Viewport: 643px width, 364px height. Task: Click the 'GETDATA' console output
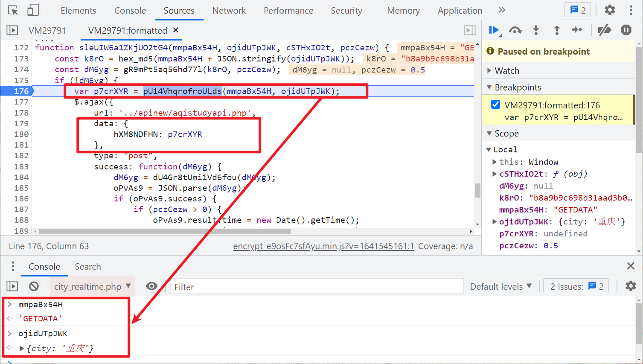click(x=41, y=319)
